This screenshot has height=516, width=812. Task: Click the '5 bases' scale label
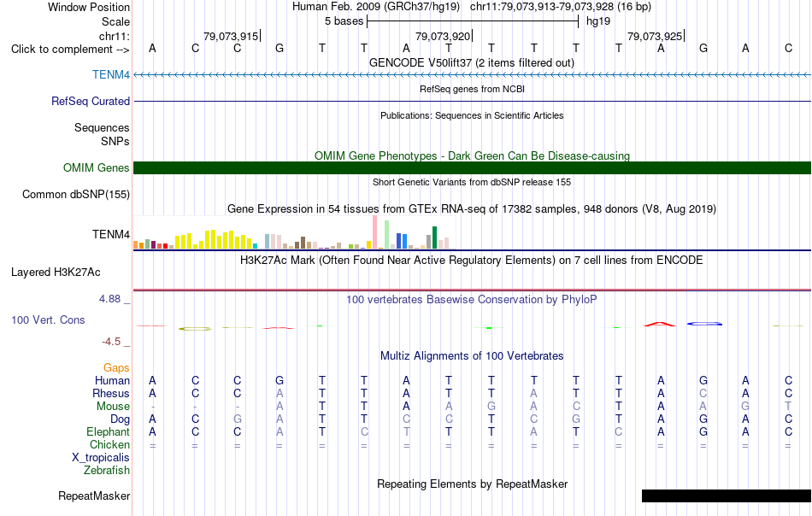coord(344,21)
